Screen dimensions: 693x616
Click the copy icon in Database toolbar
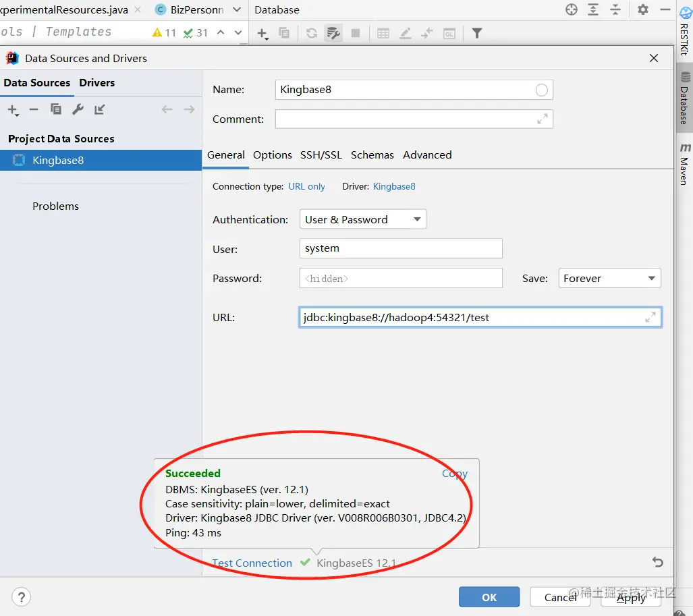283,32
